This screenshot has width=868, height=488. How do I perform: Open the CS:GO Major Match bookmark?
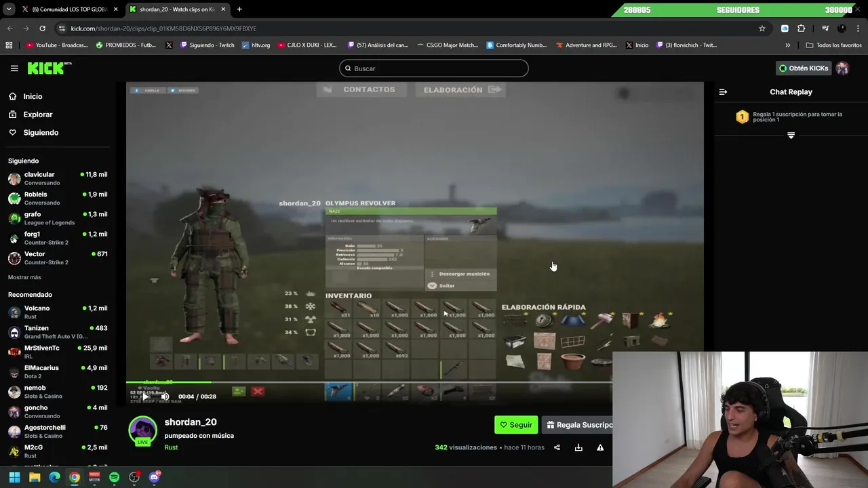pos(447,45)
